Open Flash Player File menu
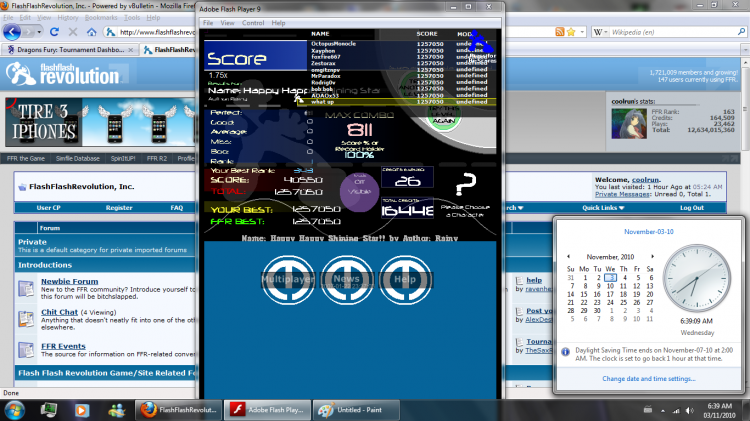750x421 pixels. pos(208,23)
